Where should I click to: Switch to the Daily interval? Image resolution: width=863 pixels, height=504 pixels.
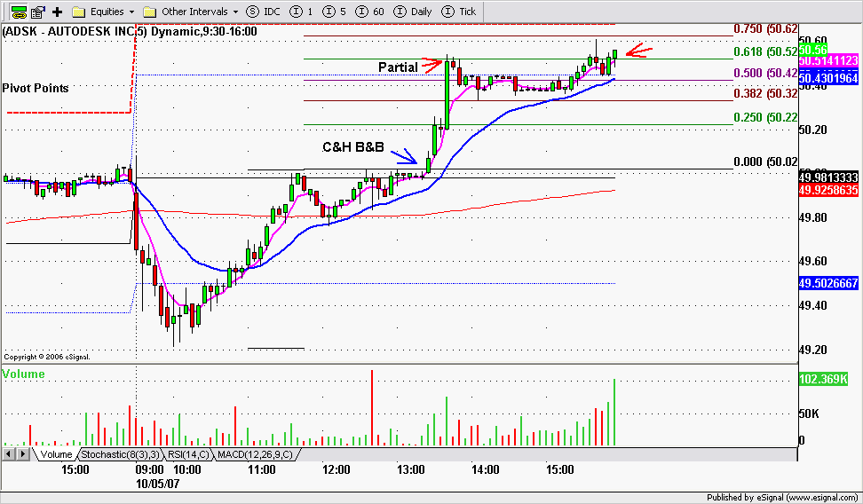(413, 12)
